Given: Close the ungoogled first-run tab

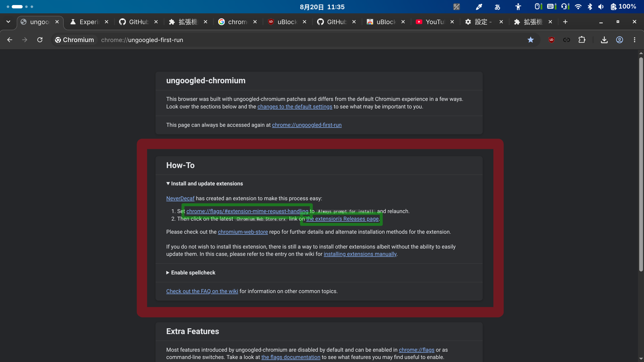Looking at the screenshot, I should (x=57, y=22).
